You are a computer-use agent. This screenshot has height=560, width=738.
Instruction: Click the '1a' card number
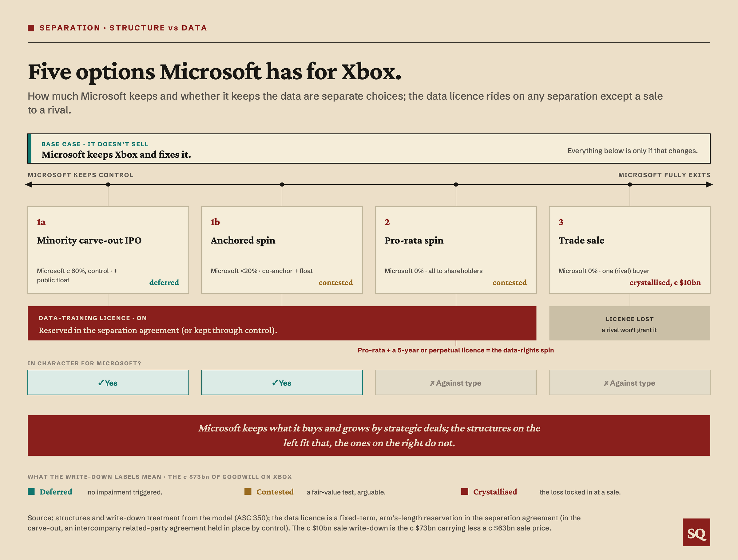pos(41,222)
